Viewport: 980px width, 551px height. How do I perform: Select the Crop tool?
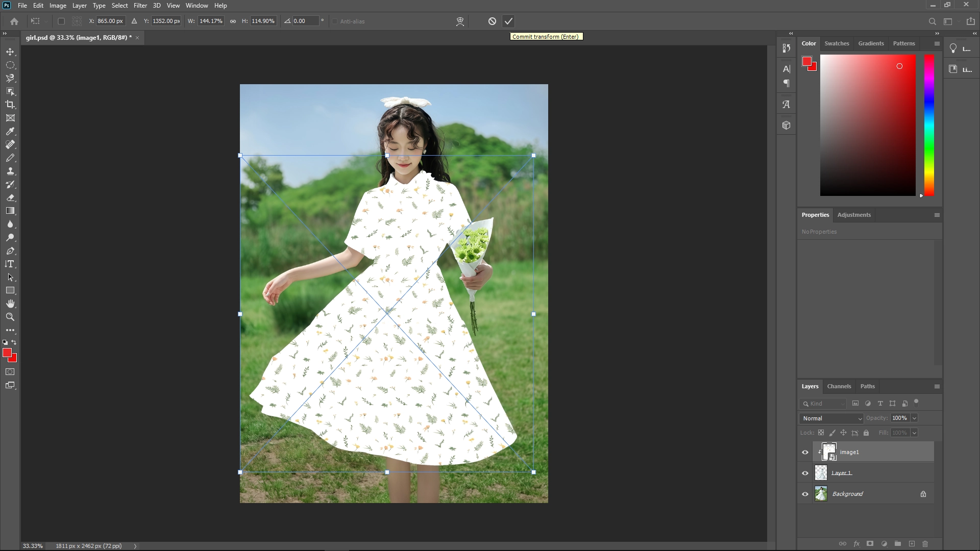click(10, 105)
